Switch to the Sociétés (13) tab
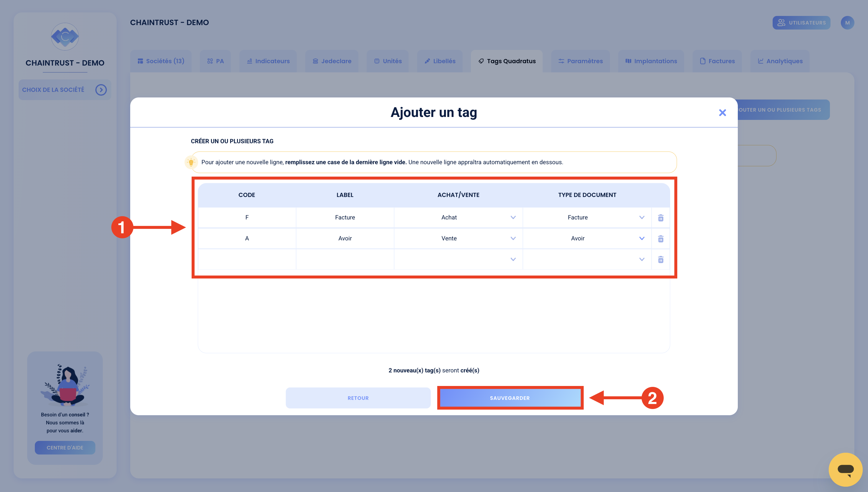Image resolution: width=868 pixels, height=492 pixels. point(161,61)
